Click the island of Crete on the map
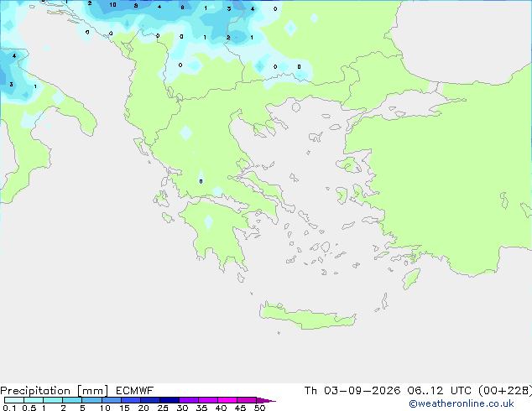 [x=307, y=316]
